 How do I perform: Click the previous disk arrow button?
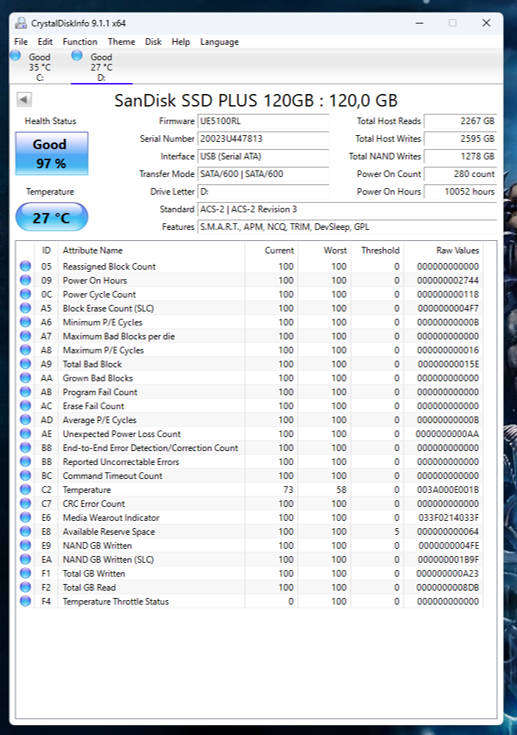(24, 99)
